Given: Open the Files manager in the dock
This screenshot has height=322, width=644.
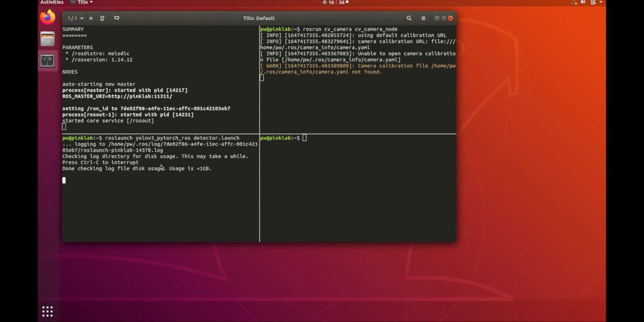Looking at the screenshot, I should tap(47, 39).
